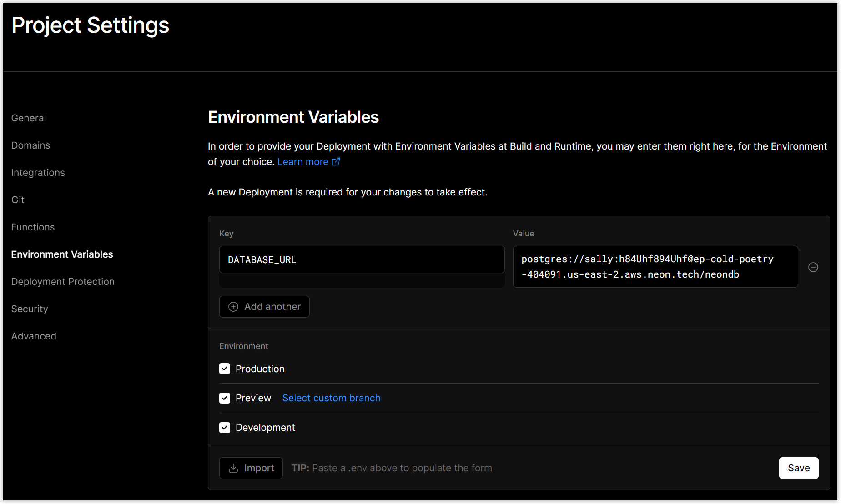The width and height of the screenshot is (841, 504).
Task: Uncheck the Preview environment checkbox
Action: click(x=225, y=398)
